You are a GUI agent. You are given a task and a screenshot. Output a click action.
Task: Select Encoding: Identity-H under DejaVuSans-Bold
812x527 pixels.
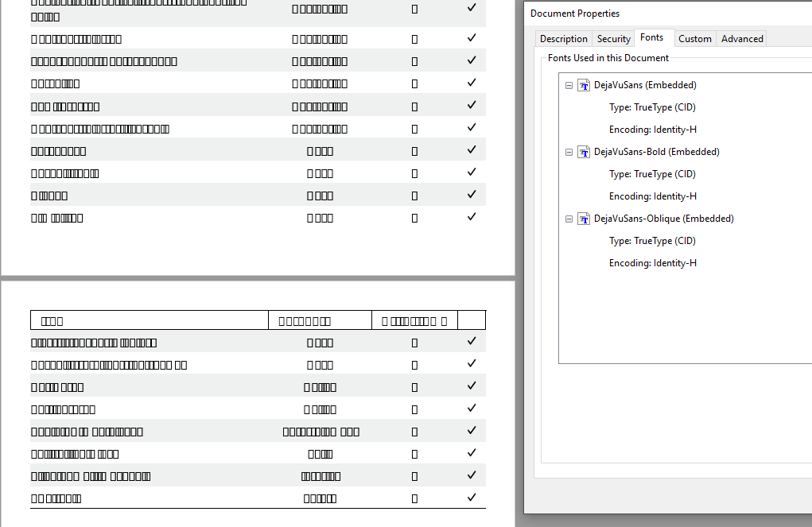[652, 196]
